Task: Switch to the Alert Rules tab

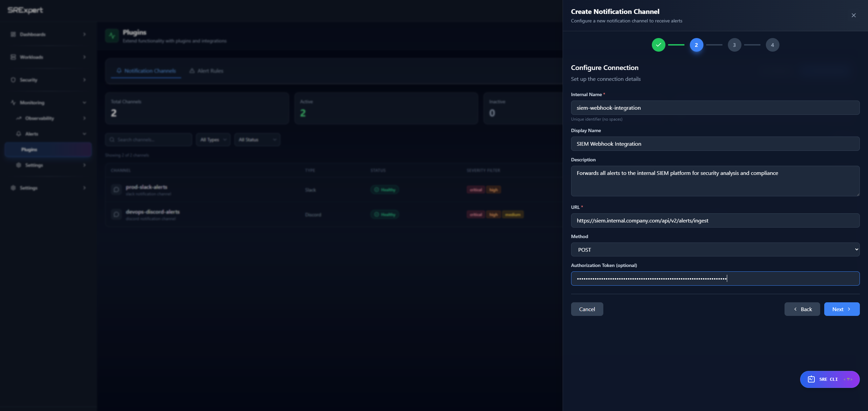Action: [x=206, y=71]
